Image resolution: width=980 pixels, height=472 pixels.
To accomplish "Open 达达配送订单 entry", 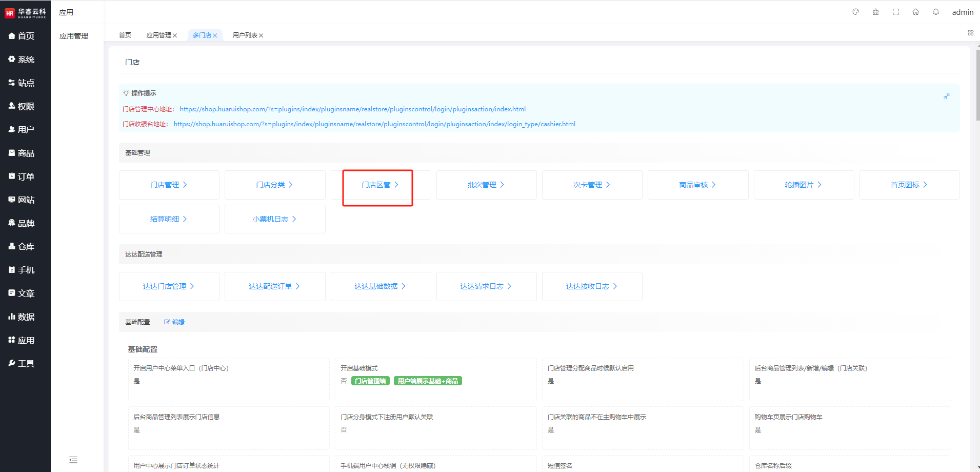I will pyautogui.click(x=274, y=286).
